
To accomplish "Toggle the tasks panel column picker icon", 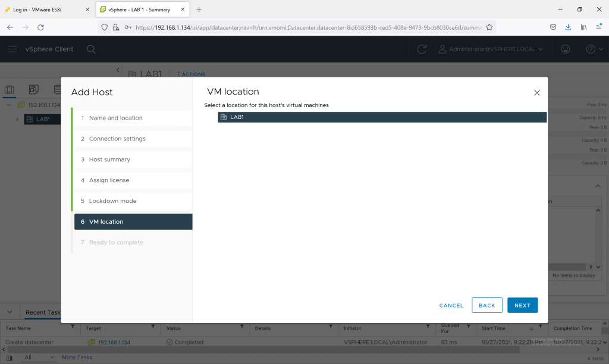I will (x=9, y=358).
